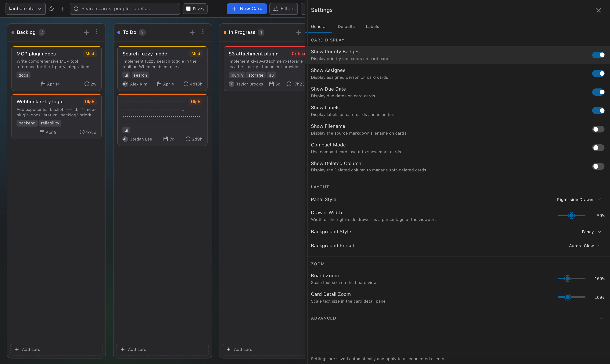Open the Backlog column options menu

click(x=97, y=32)
